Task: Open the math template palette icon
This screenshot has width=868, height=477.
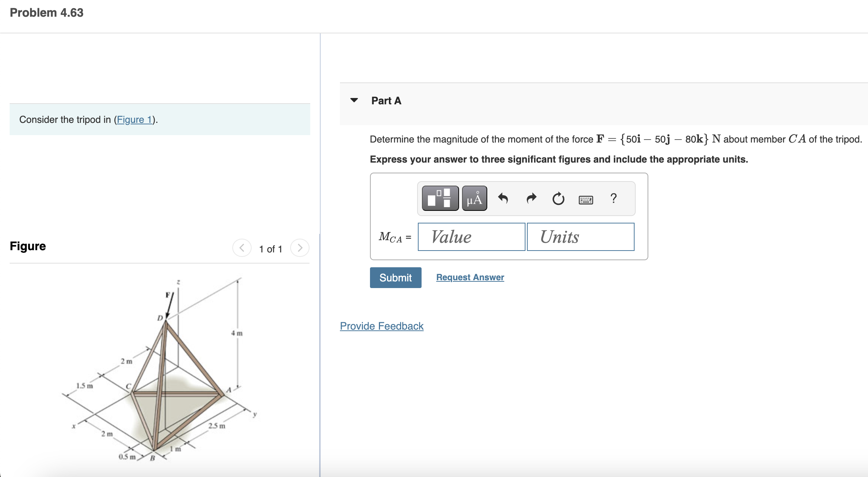Action: click(x=440, y=199)
